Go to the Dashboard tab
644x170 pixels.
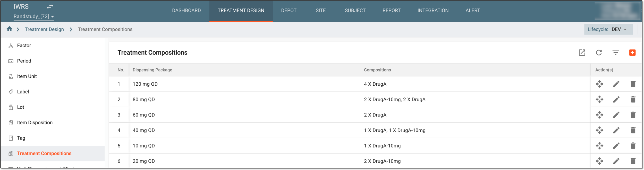tap(186, 11)
